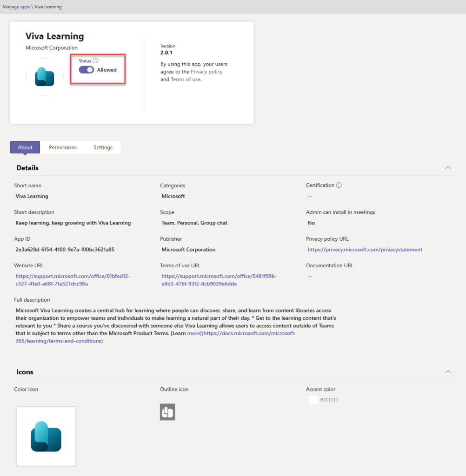Click the Viva Learning app logo
This screenshot has width=466, height=476.
pyautogui.click(x=44, y=76)
